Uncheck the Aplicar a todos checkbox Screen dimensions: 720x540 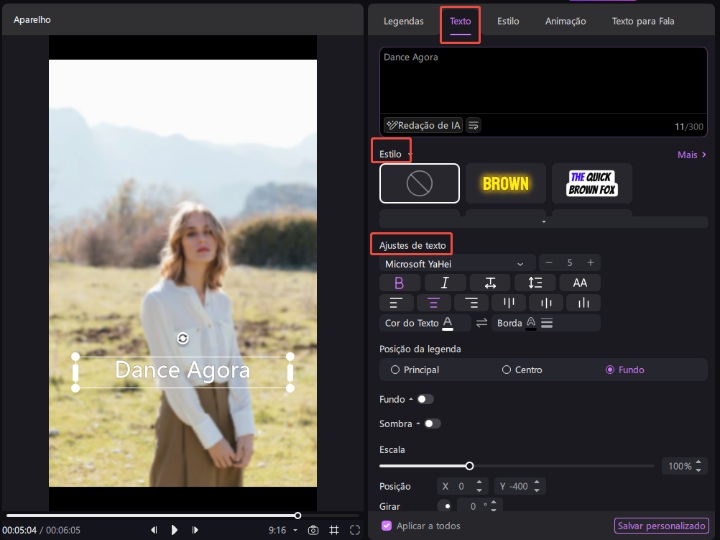[387, 526]
